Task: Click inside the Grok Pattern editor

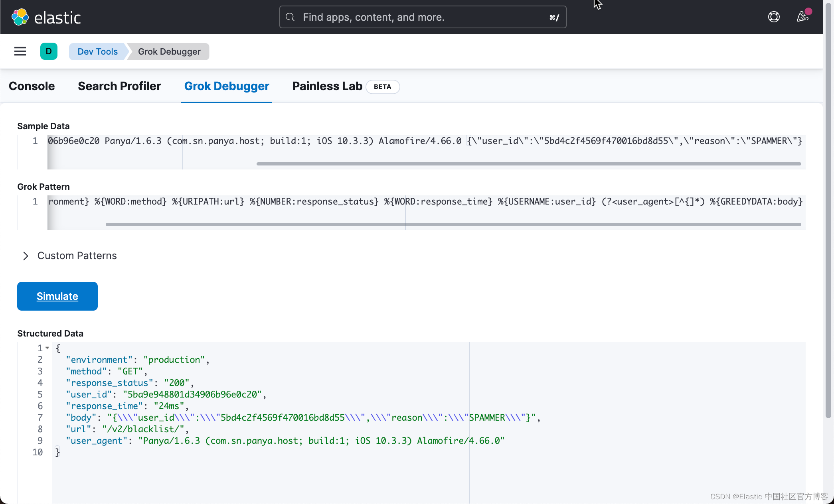Action: tap(279, 201)
